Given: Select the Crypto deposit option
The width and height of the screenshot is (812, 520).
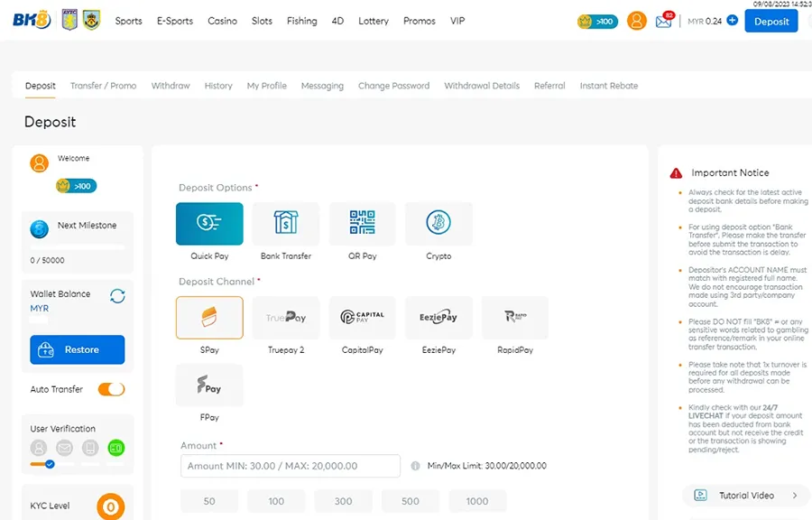Looking at the screenshot, I should click(438, 224).
